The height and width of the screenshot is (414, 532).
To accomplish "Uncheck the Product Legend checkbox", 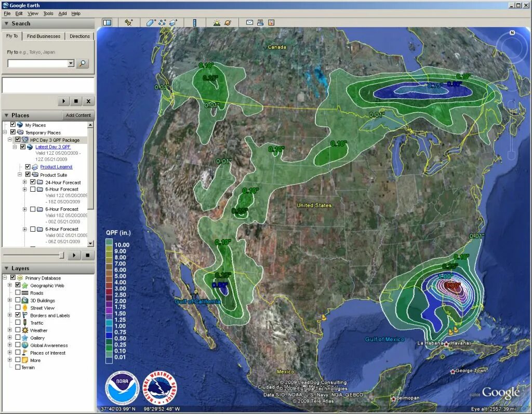I will [x=28, y=167].
